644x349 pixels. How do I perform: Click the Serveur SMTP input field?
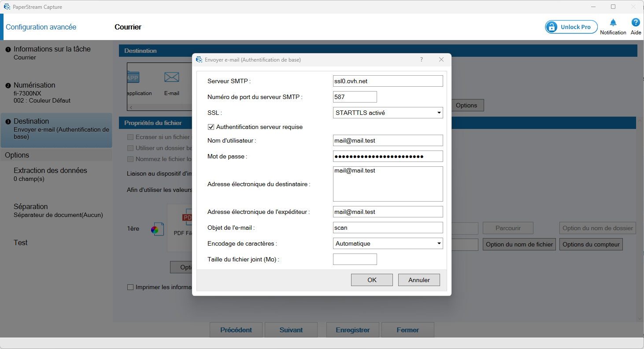coord(388,81)
